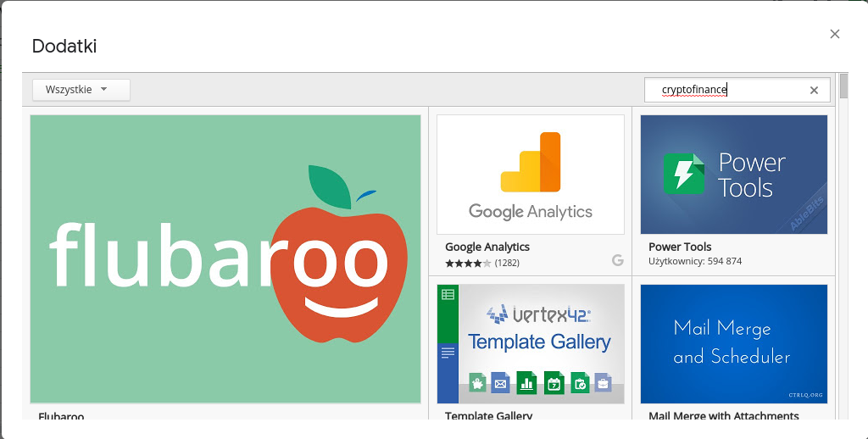
Task: Open the Power Tools add-on image
Action: point(733,175)
